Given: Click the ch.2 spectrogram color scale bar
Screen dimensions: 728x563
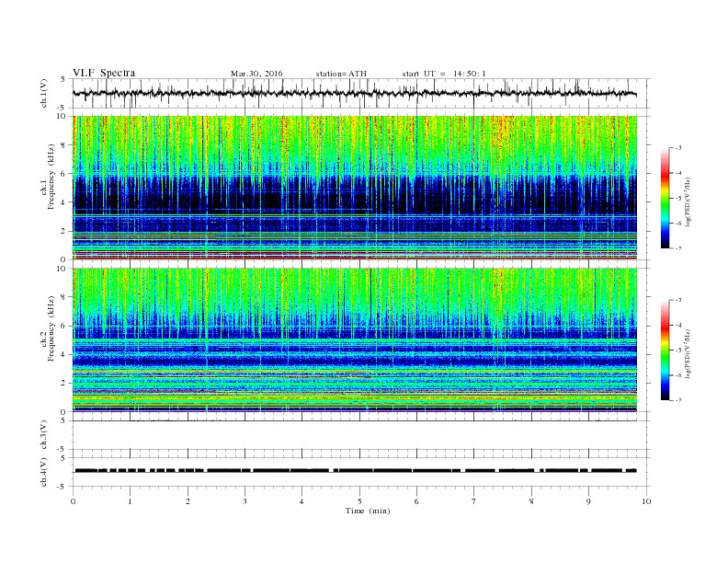Looking at the screenshot, I should pos(665,350).
